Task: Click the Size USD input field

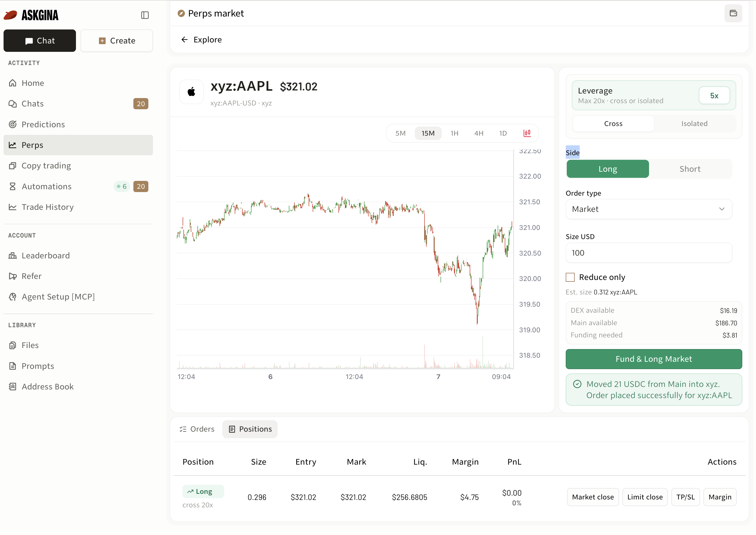Action: point(649,253)
